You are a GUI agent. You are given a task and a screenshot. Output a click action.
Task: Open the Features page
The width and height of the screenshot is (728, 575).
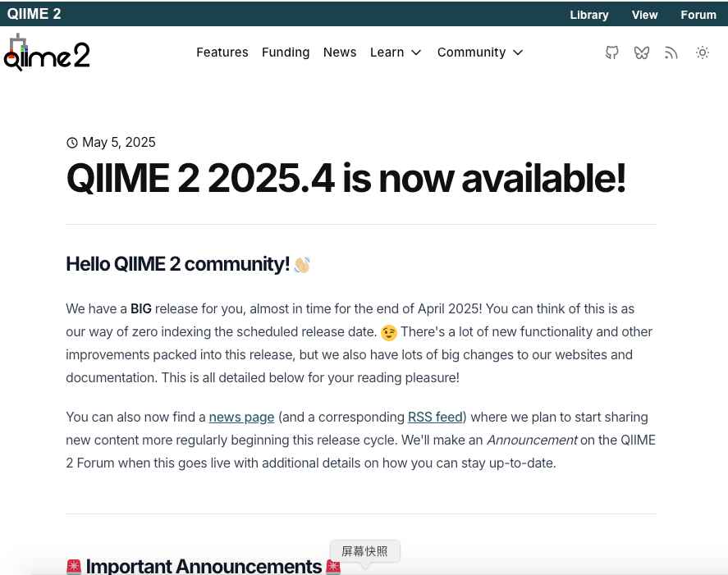222,52
